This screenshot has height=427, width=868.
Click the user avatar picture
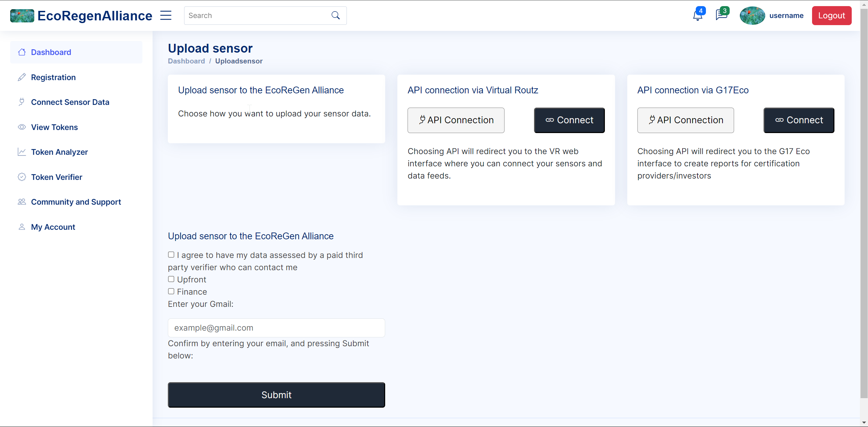click(x=752, y=16)
